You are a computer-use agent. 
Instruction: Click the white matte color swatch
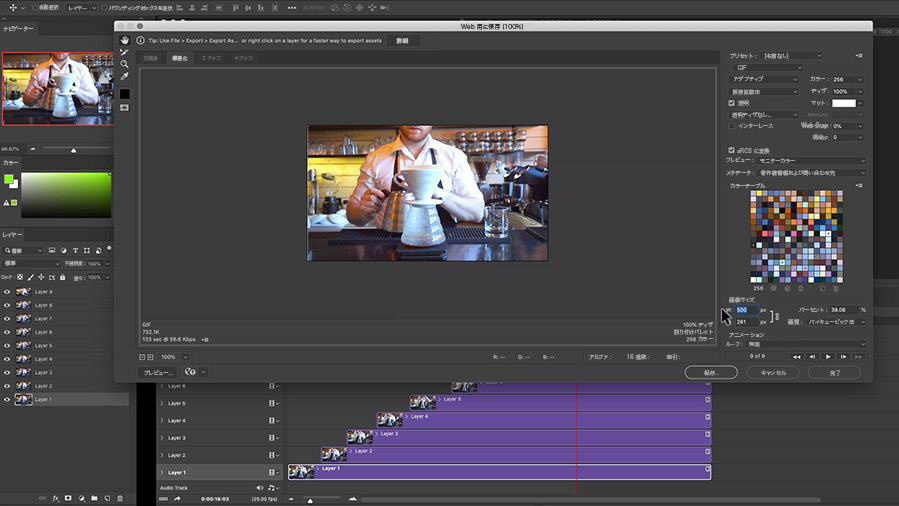(844, 103)
